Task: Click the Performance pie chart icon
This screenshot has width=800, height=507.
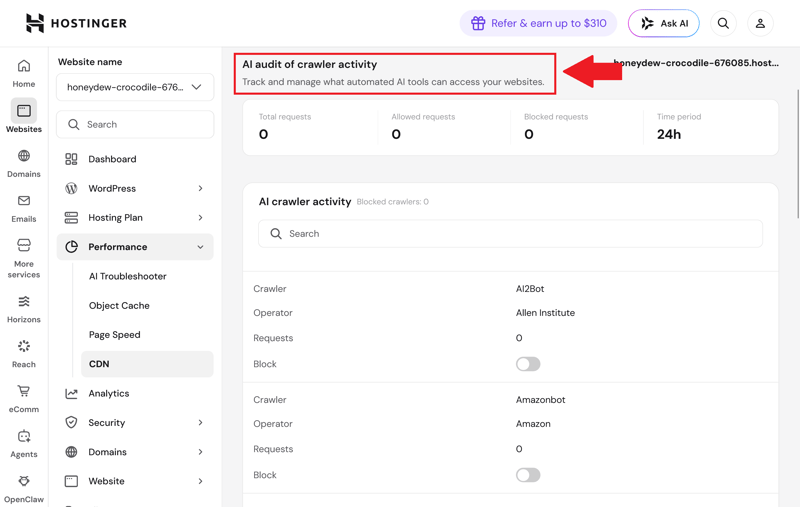Action: 71,247
